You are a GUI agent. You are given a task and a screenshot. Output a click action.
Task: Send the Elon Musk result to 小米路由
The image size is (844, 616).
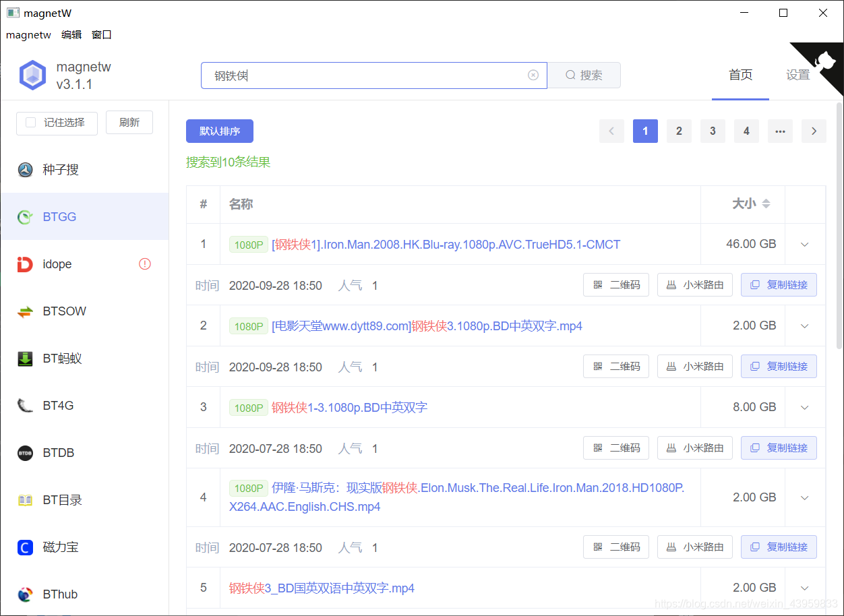pos(695,547)
